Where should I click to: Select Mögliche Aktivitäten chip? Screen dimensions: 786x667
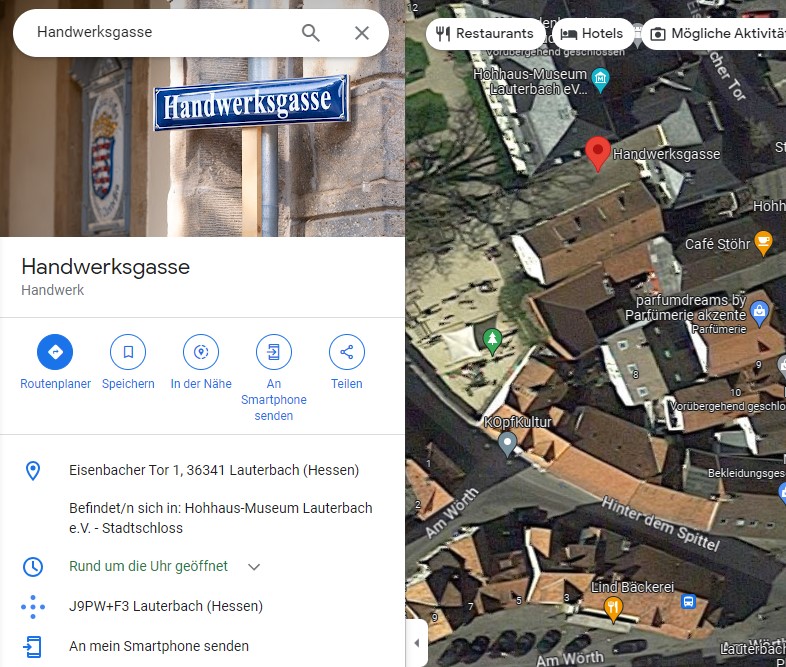click(x=715, y=34)
